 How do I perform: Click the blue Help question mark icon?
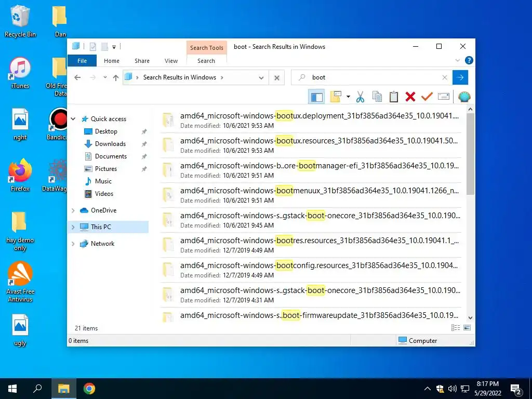[x=469, y=60]
